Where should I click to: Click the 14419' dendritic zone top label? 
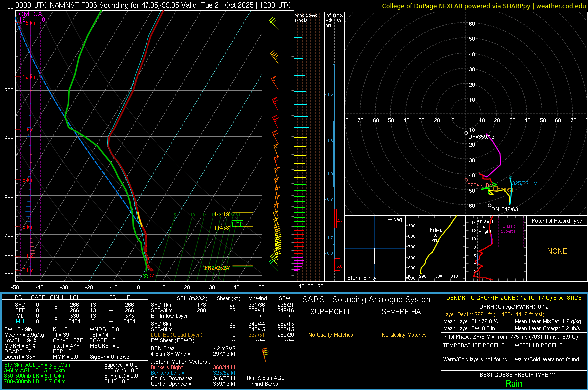coord(221,215)
